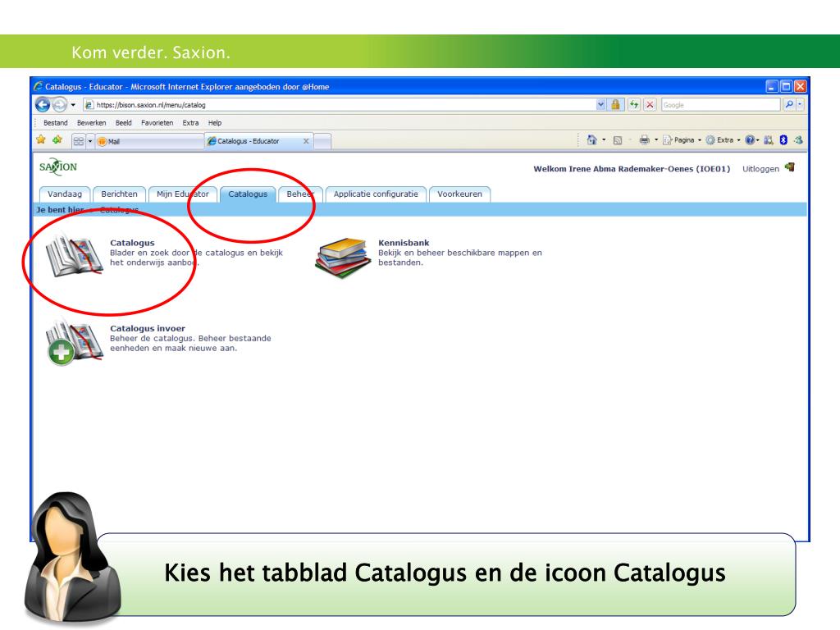Open the Bewerken menu

click(x=92, y=123)
